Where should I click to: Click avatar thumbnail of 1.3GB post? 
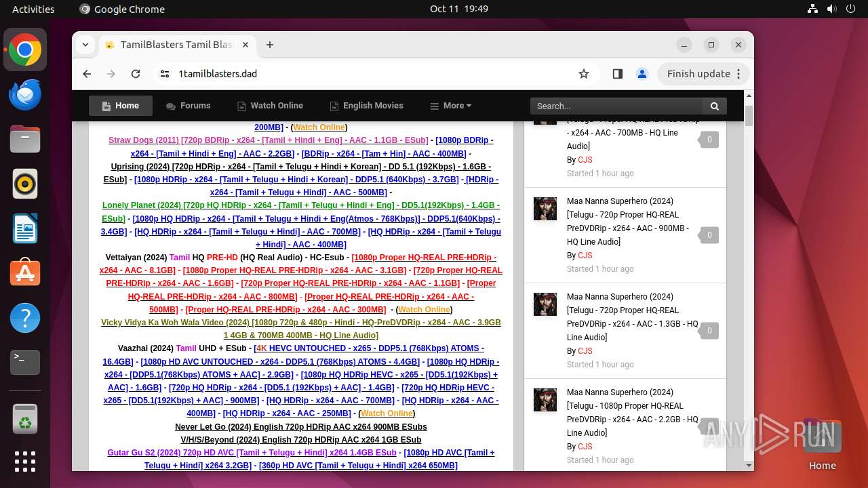tap(545, 304)
